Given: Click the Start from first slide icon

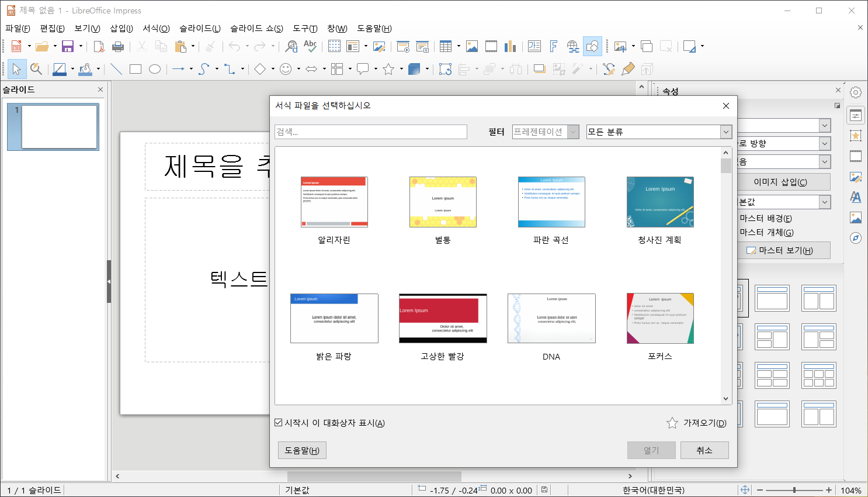Looking at the screenshot, I should pos(403,46).
